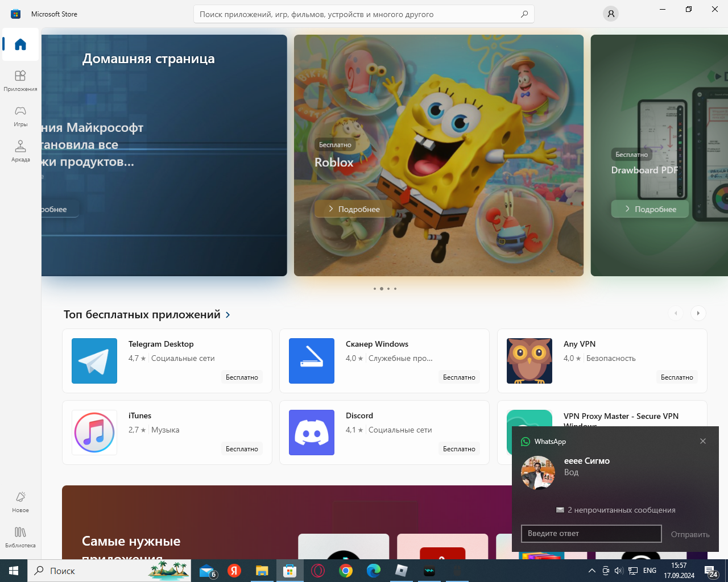Go to the Home page sidebar icon

20,44
